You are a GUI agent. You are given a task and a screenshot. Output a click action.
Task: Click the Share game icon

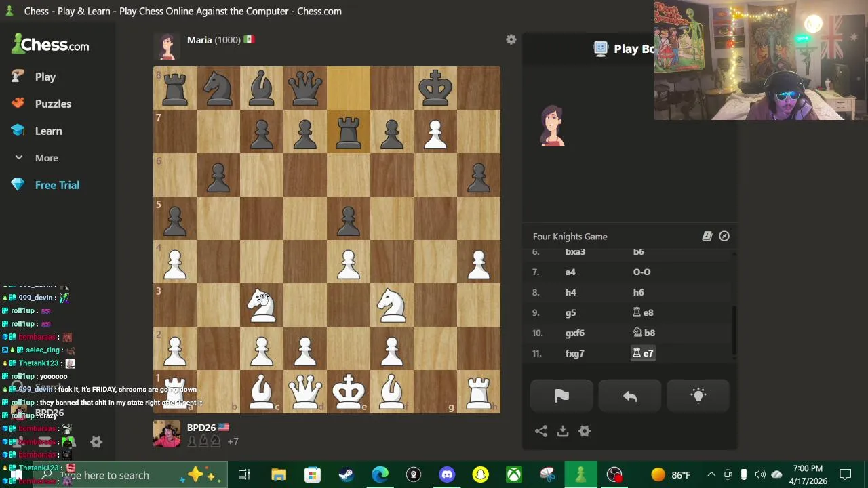tap(541, 431)
